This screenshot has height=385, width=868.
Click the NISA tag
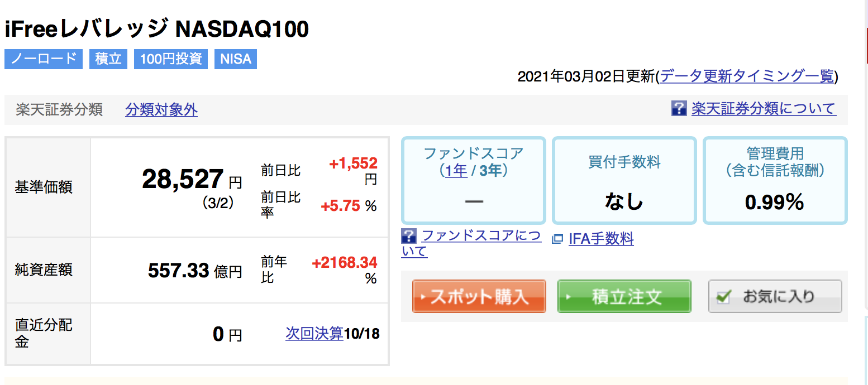(x=236, y=59)
